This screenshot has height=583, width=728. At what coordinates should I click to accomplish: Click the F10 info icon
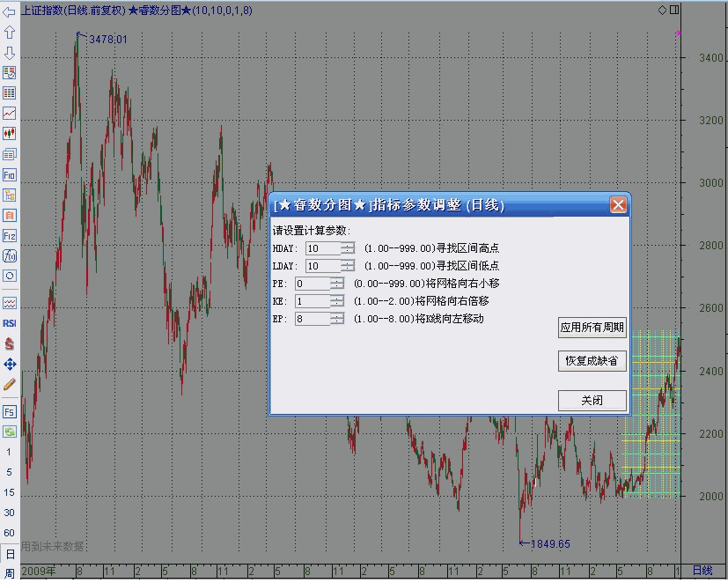[10, 174]
